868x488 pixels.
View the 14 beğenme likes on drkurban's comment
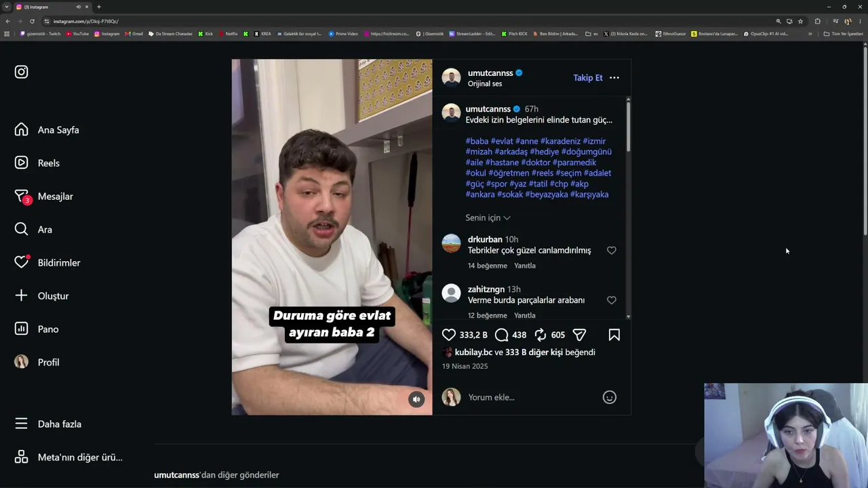(x=488, y=266)
